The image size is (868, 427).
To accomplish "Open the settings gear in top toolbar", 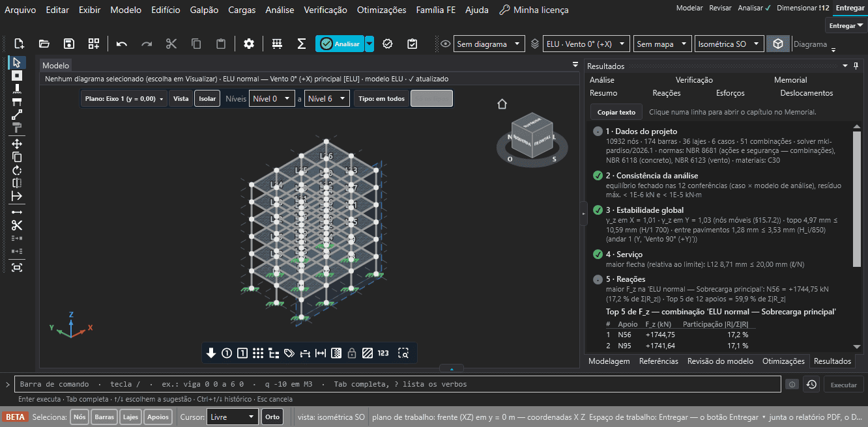I will click(249, 44).
